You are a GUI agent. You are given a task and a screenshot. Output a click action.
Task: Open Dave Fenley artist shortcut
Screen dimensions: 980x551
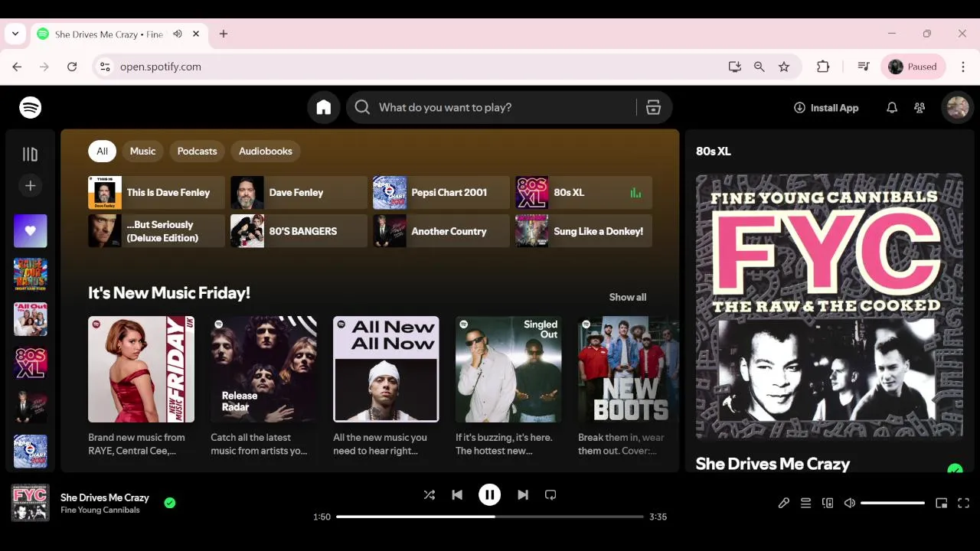click(x=299, y=192)
